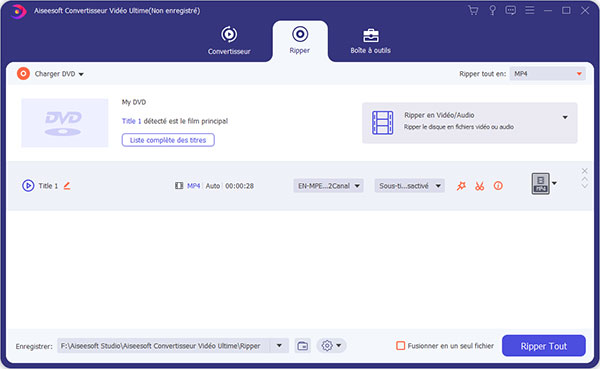Open the EN-MPE...2Canal audio track dropdown
Viewport: 600px width, 369px height.
pos(328,186)
